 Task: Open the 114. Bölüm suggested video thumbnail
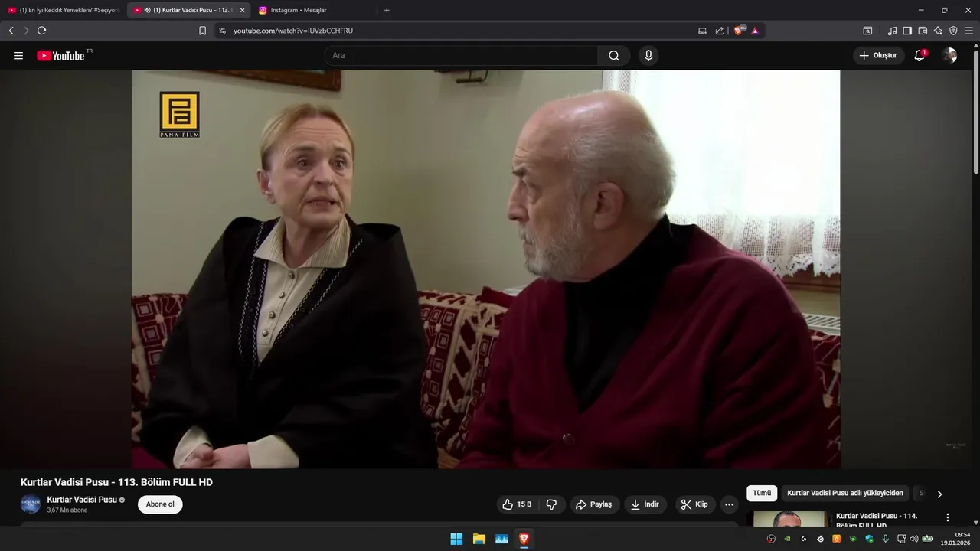[789, 519]
